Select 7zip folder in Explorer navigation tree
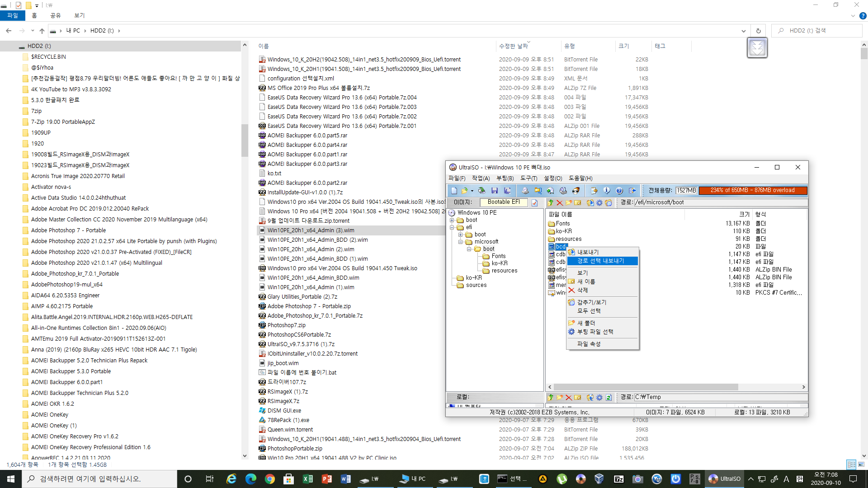Viewport: 868px width, 488px height. pos(36,111)
